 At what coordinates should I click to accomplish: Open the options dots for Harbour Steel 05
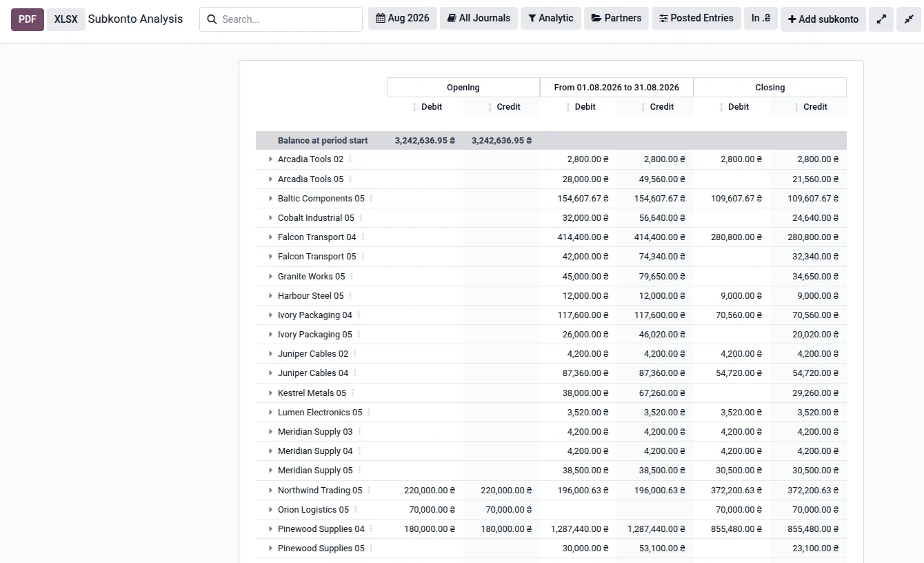pyautogui.click(x=350, y=296)
